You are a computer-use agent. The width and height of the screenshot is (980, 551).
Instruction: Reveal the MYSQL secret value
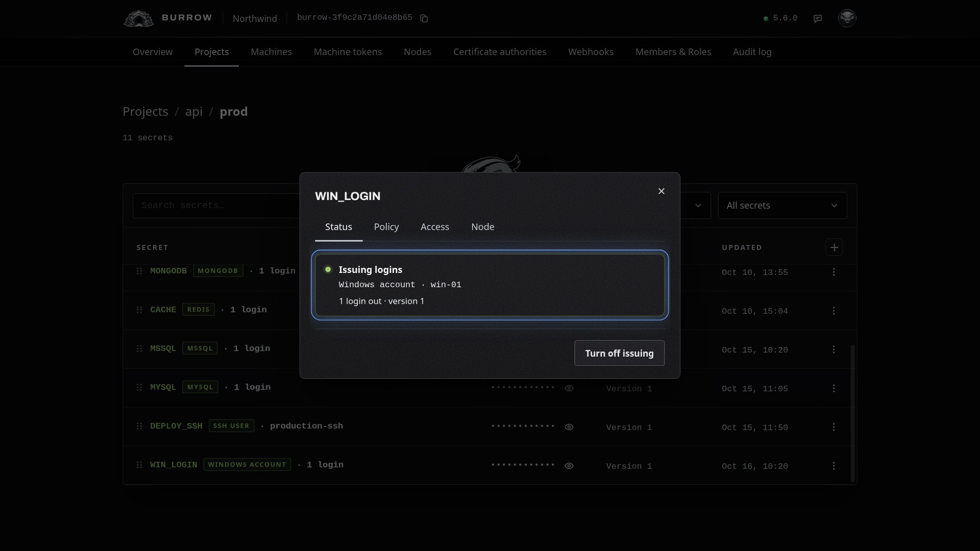coord(569,388)
